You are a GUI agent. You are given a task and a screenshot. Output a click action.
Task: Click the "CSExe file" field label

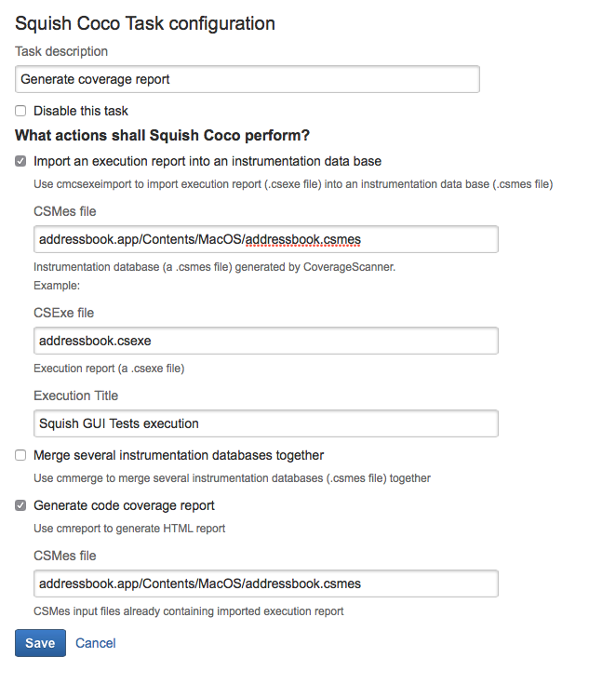pos(63,313)
